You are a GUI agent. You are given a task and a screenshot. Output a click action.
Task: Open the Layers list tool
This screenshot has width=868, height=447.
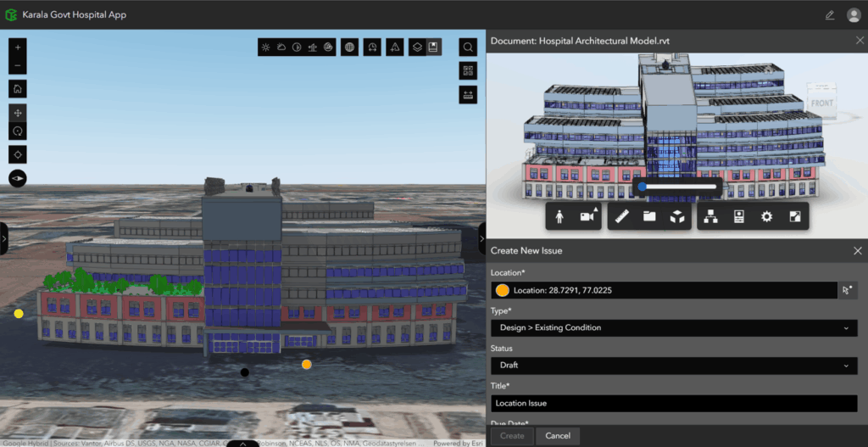pyautogui.click(x=417, y=47)
